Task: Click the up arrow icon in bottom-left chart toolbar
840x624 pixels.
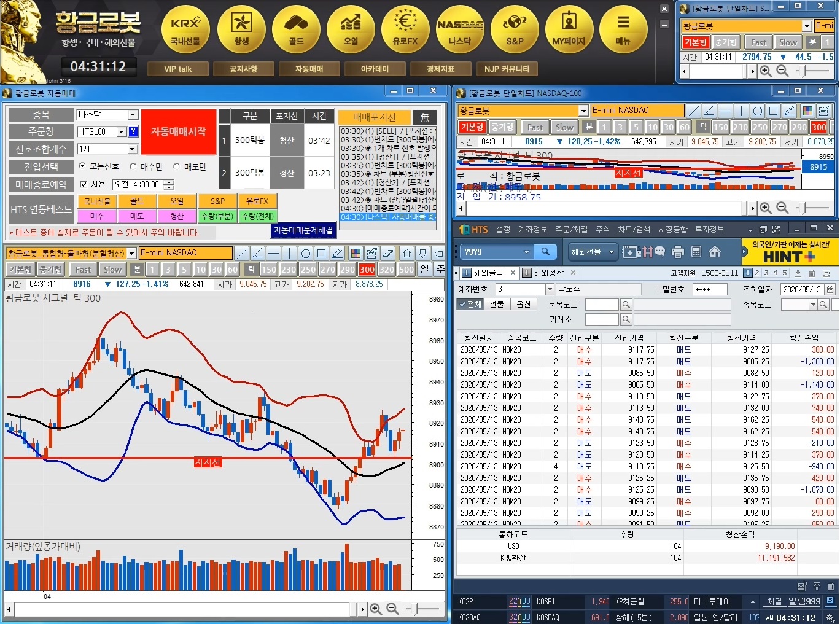Action: coord(407,253)
